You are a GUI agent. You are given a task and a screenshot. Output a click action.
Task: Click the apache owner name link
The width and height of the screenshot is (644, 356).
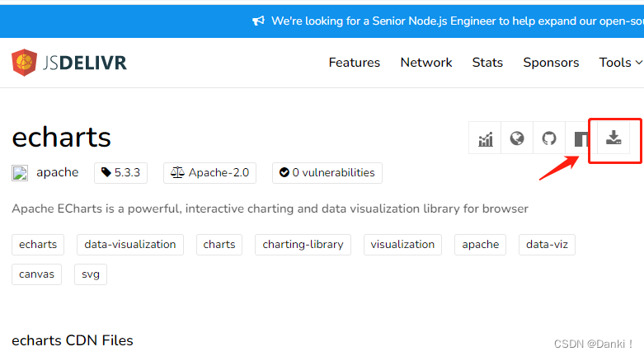[58, 173]
